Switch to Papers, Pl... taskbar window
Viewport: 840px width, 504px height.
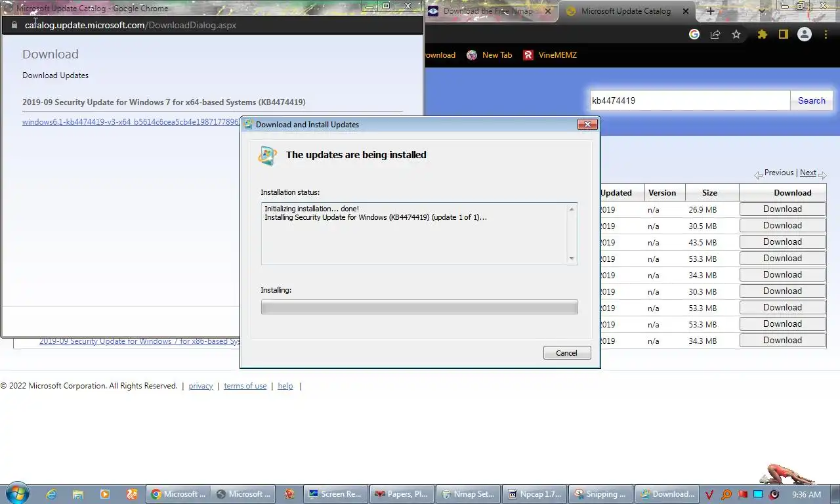click(x=401, y=494)
